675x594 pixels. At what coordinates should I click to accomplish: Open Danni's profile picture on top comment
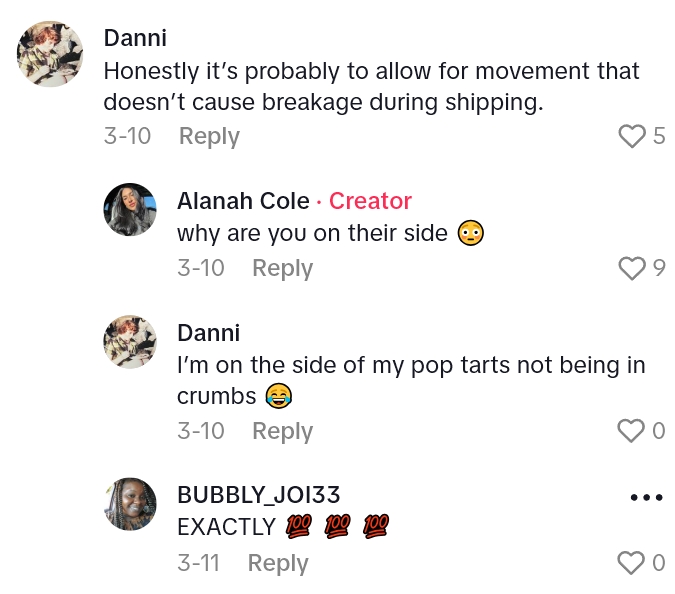coord(50,53)
